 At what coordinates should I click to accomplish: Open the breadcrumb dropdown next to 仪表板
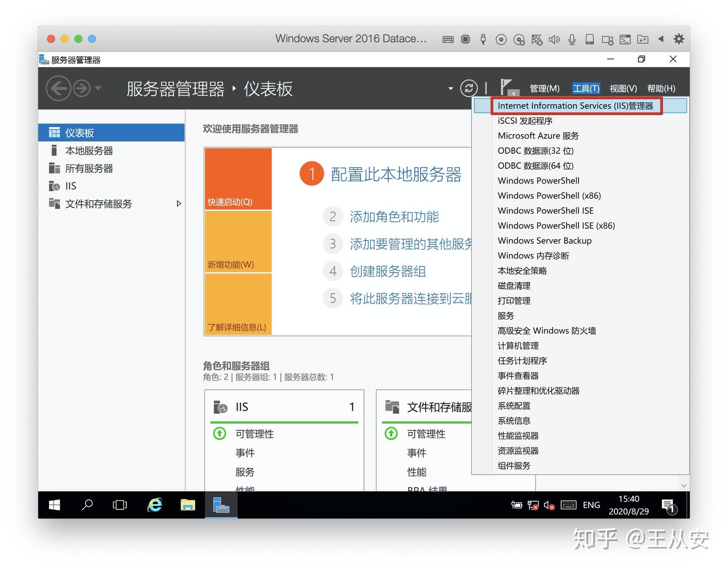pyautogui.click(x=450, y=88)
